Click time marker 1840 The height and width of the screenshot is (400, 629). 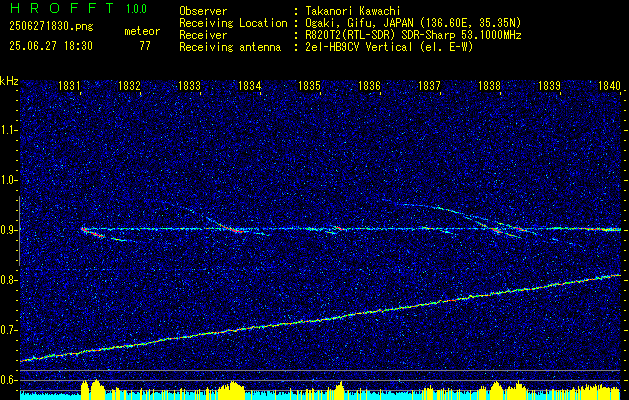tap(609, 85)
